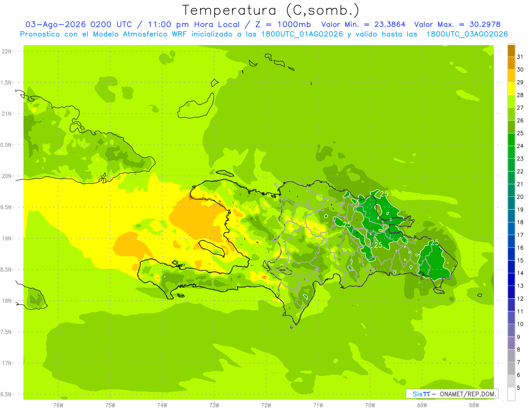Image resolution: width=532 pixels, height=411 pixels.
Task: Click the legend scale value 10
Action: coord(520,324)
